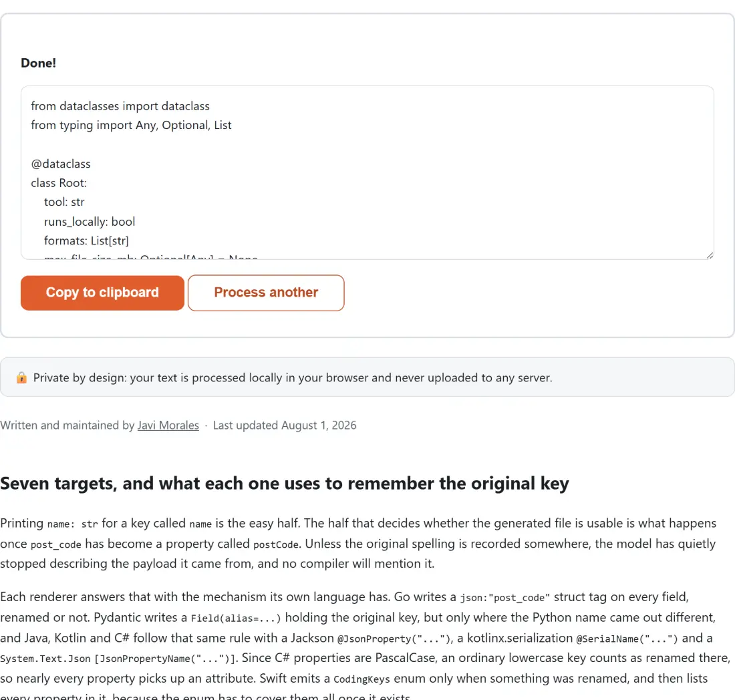This screenshot has height=700, width=735.
Task: Click the Copy to clipboard button
Action: coord(102,293)
